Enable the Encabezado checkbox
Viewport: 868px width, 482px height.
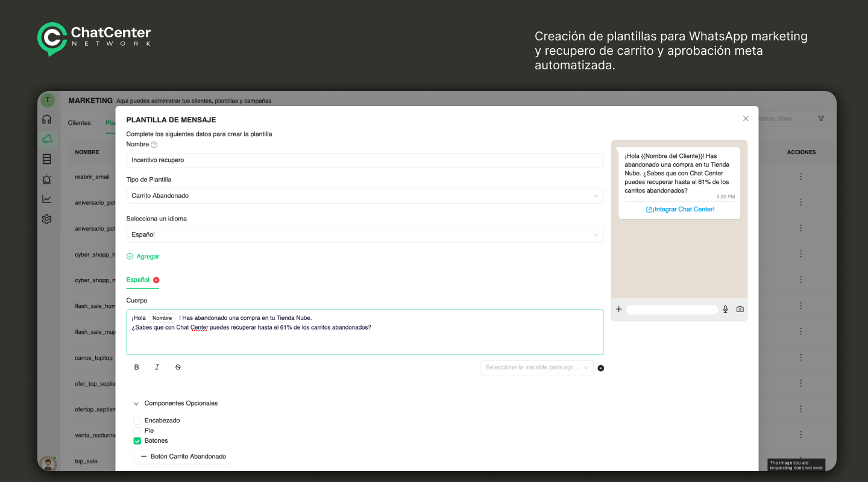[137, 421]
